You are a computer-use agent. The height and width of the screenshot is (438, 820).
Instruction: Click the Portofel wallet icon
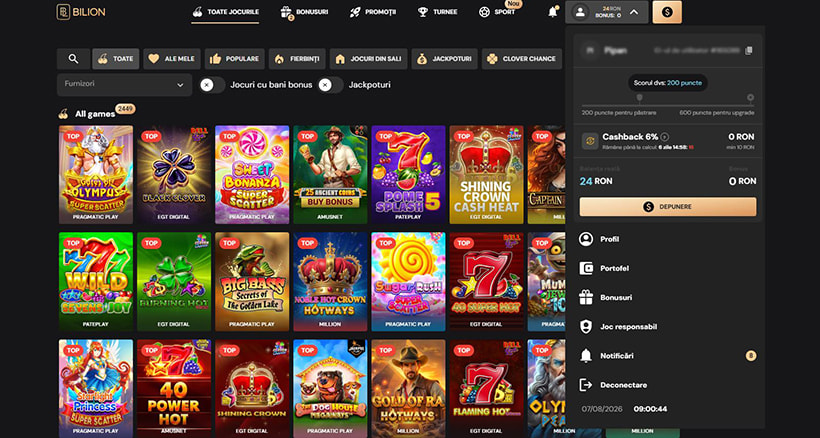[x=586, y=269]
